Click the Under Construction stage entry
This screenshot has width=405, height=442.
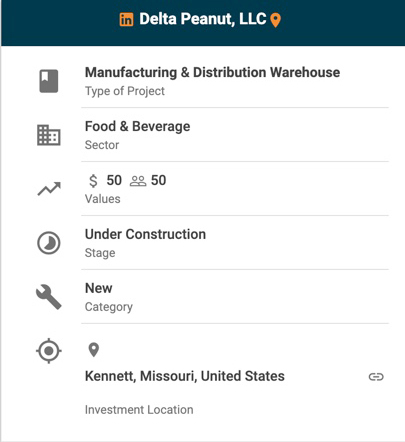point(145,234)
